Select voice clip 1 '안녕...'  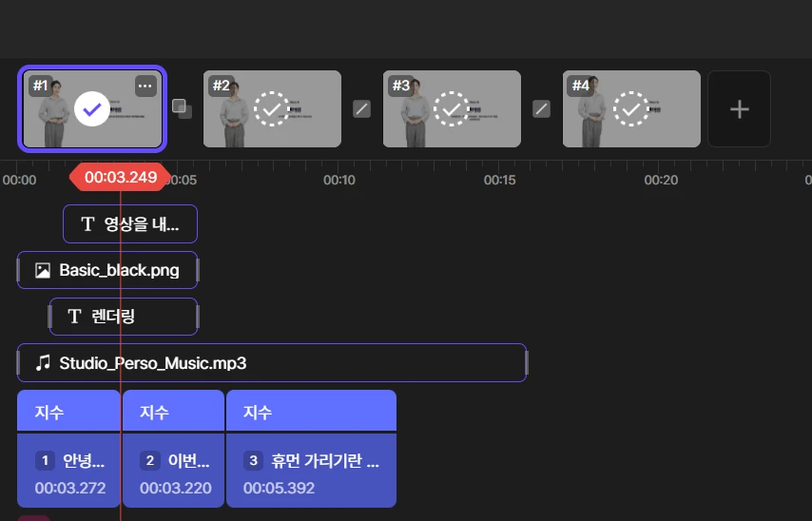point(69,473)
